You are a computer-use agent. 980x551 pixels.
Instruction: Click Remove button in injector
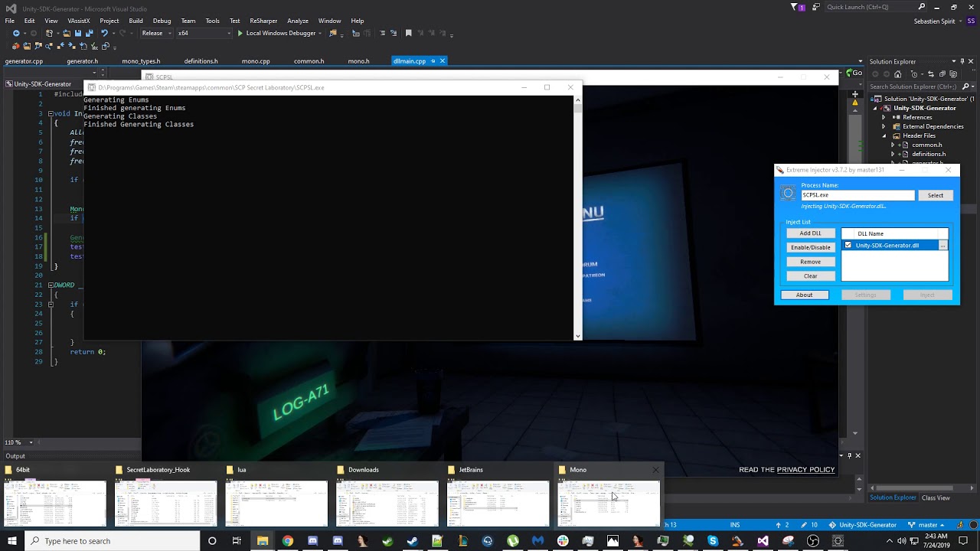point(810,262)
